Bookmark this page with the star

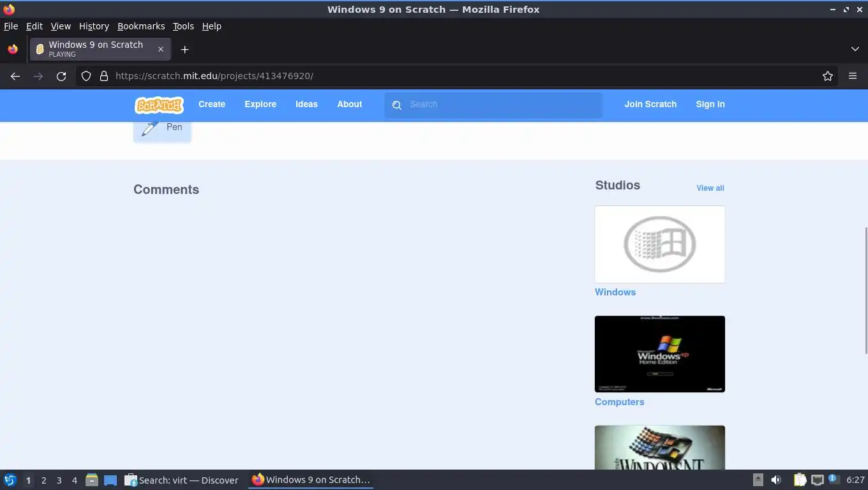click(x=828, y=76)
